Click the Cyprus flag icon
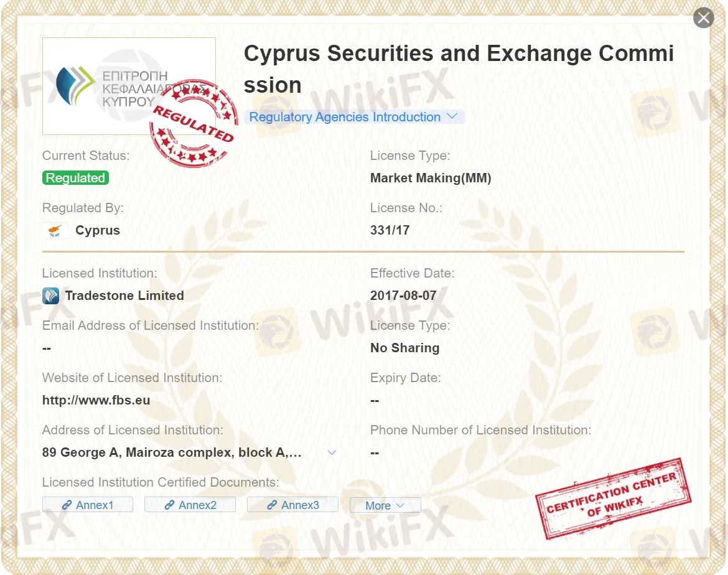Image resolution: width=728 pixels, height=575 pixels. point(55,230)
